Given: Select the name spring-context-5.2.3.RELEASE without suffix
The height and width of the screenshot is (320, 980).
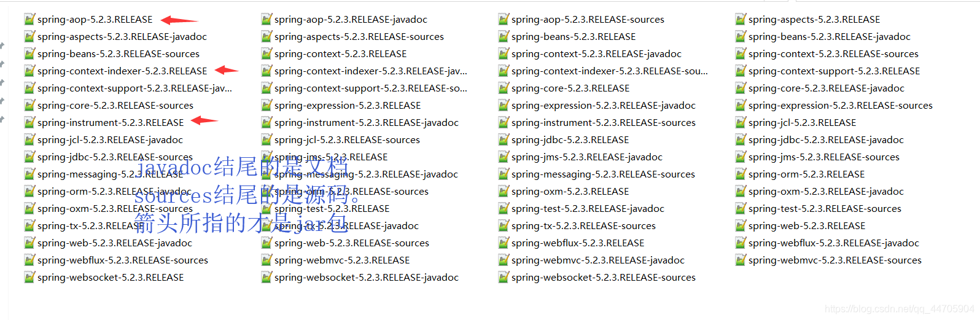Looking at the screenshot, I should point(341,54).
